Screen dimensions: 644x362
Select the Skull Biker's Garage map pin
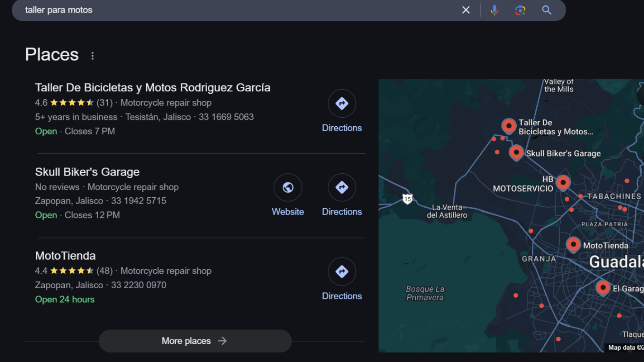coord(516,152)
